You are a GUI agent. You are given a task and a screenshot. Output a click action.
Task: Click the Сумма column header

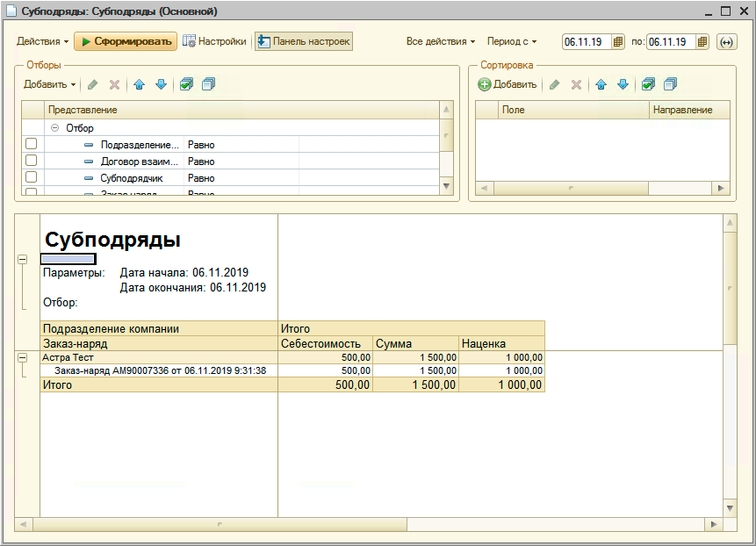[x=415, y=343]
